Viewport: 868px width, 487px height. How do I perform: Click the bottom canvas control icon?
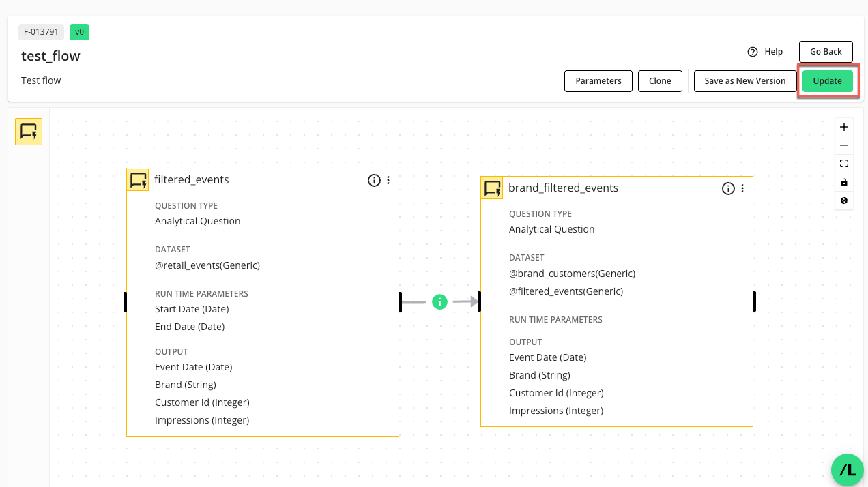coord(844,201)
